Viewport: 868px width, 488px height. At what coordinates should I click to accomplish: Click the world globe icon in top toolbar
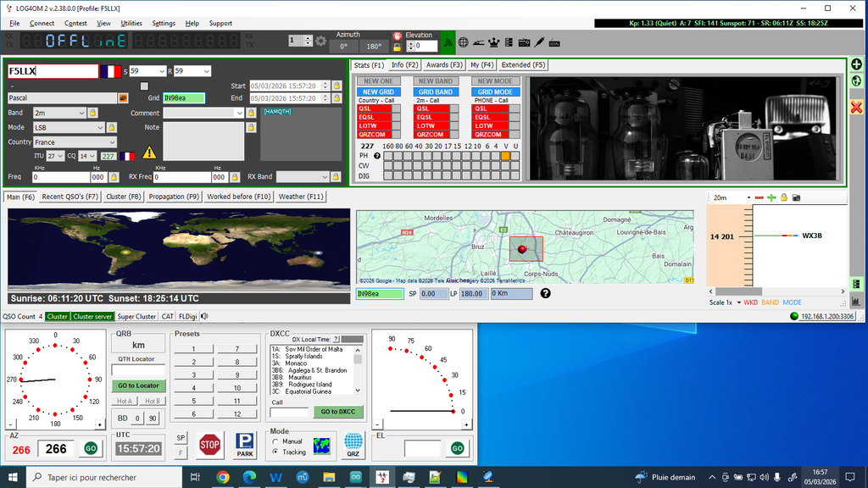[464, 42]
